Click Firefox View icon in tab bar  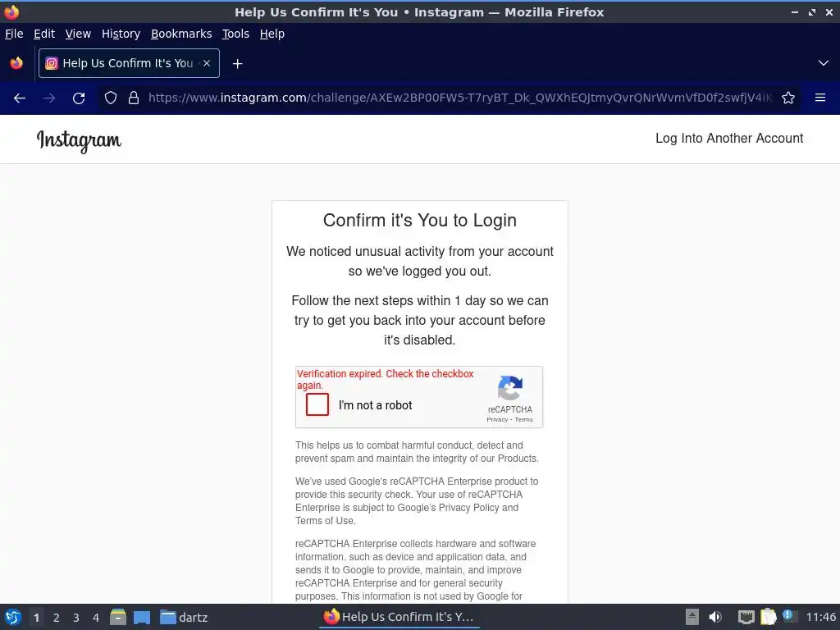coord(16,63)
